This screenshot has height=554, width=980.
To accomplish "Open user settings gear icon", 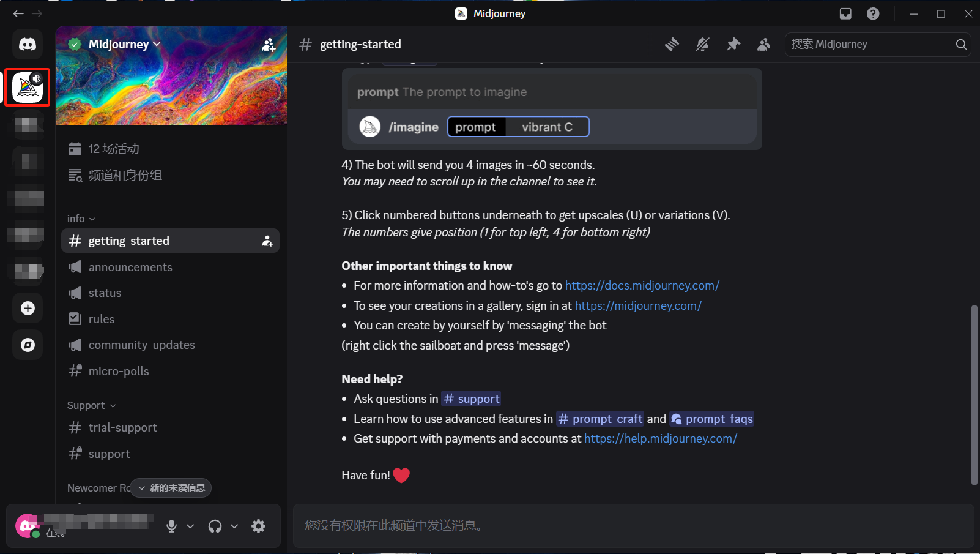I will [x=259, y=526].
